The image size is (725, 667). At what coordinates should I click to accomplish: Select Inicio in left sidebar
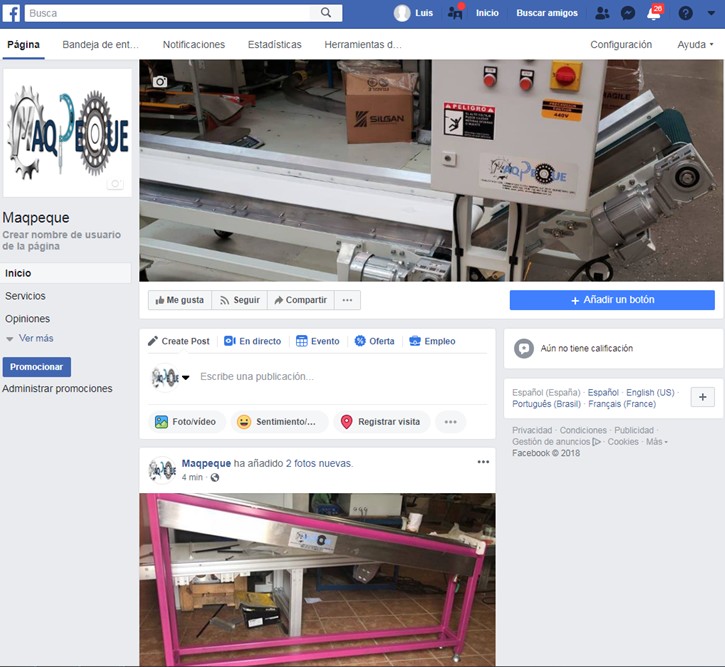click(66, 273)
